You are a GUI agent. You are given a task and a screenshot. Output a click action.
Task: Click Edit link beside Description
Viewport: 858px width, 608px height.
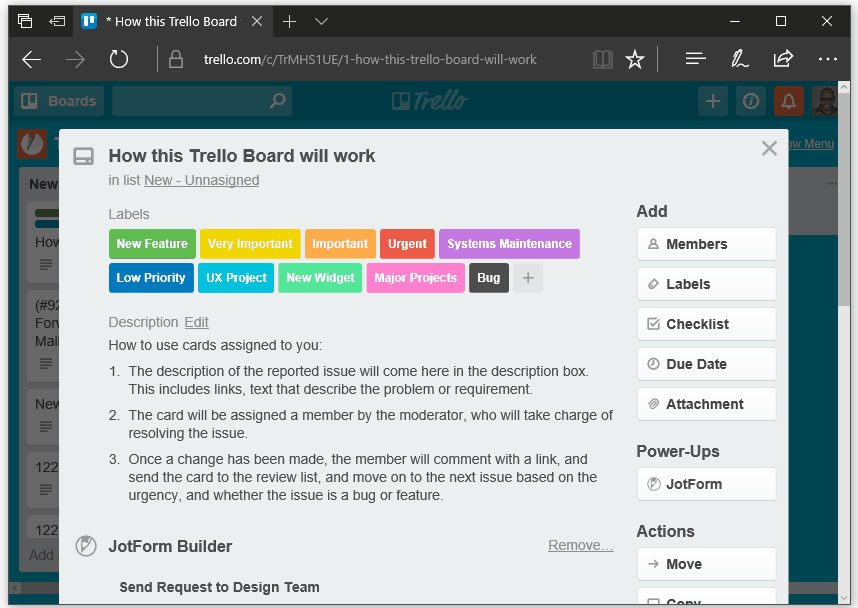tap(196, 322)
